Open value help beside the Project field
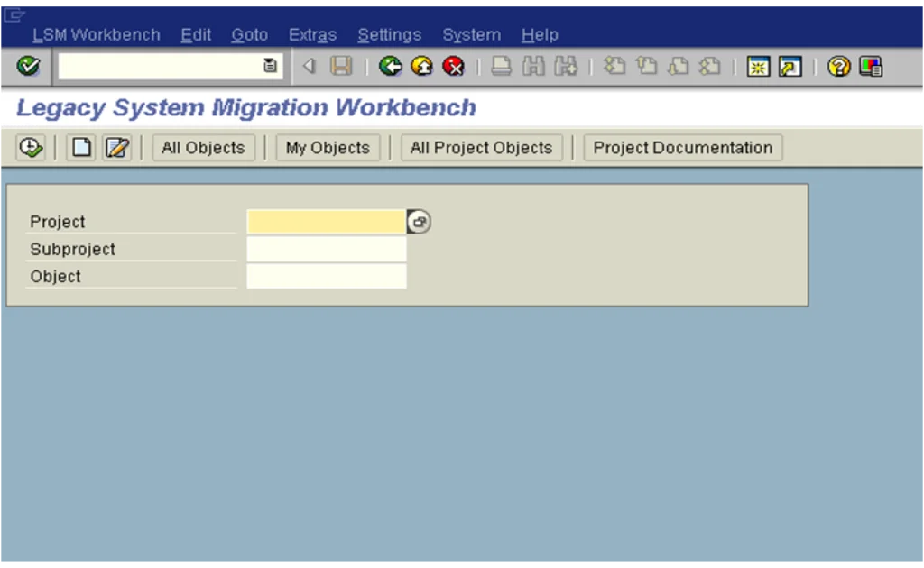The image size is (924, 568). coord(419,222)
